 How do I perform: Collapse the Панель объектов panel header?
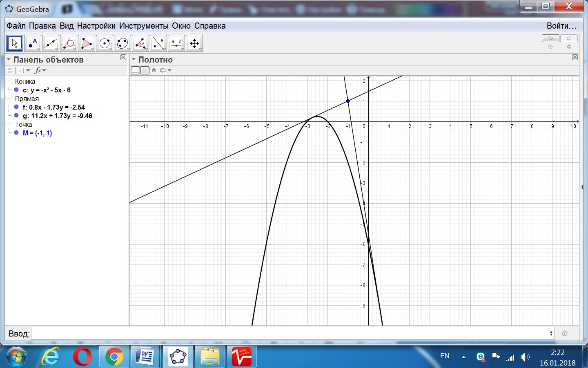(x=8, y=60)
